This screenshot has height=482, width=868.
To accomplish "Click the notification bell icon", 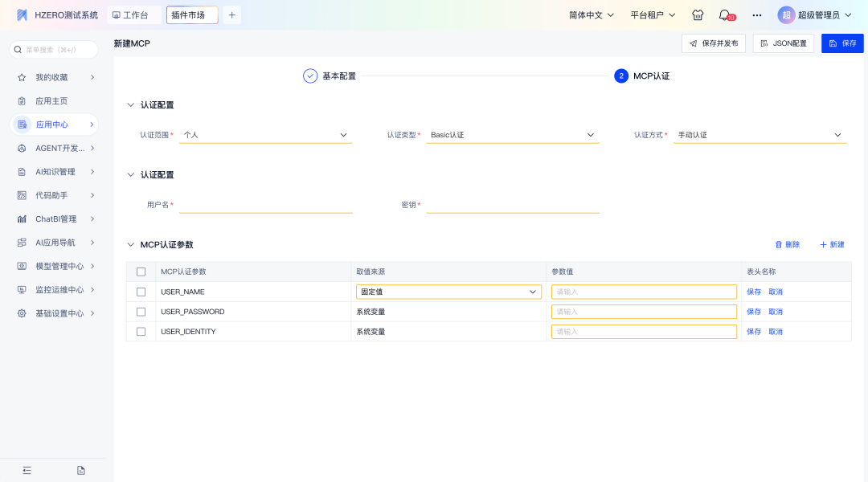I will coord(724,15).
